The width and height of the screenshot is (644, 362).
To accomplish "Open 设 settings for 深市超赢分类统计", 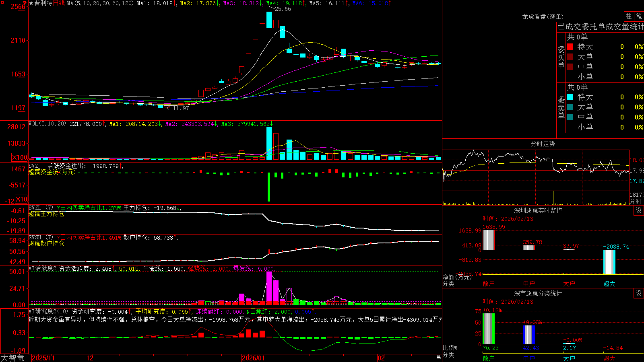I will [x=639, y=293].
